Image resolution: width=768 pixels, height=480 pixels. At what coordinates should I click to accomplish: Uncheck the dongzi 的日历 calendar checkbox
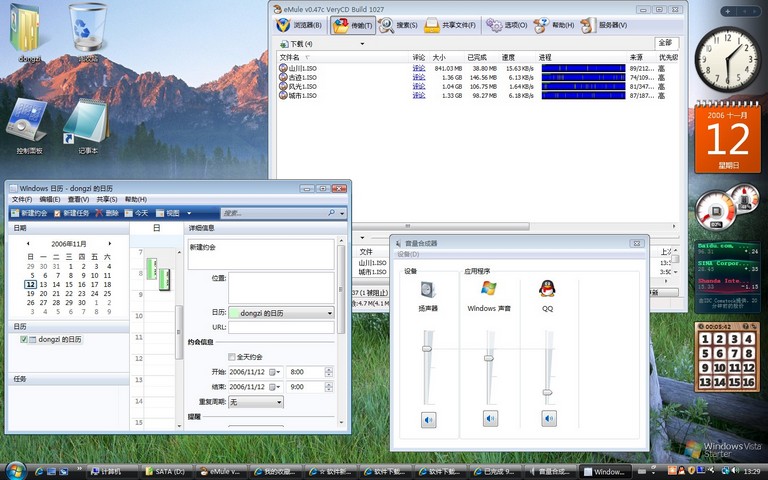click(x=24, y=340)
